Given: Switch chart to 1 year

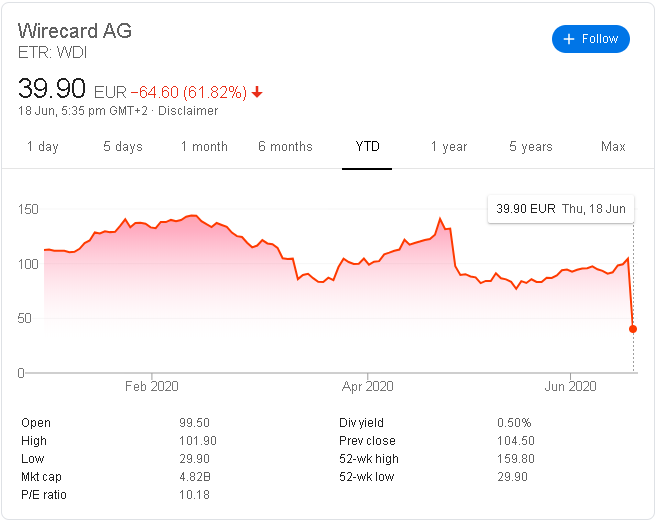Looking at the screenshot, I should point(449,147).
